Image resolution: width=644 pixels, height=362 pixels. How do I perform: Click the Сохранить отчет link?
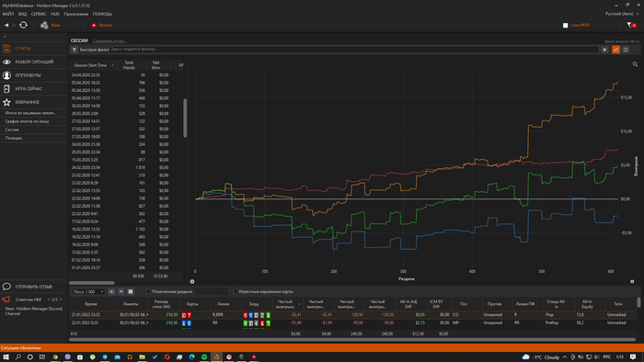pyautogui.click(x=109, y=41)
